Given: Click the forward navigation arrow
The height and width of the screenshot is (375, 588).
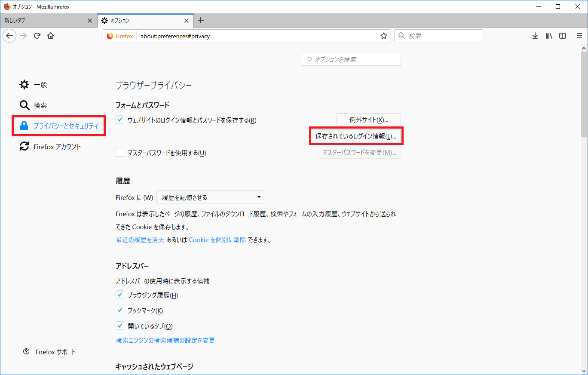Looking at the screenshot, I should (x=23, y=36).
